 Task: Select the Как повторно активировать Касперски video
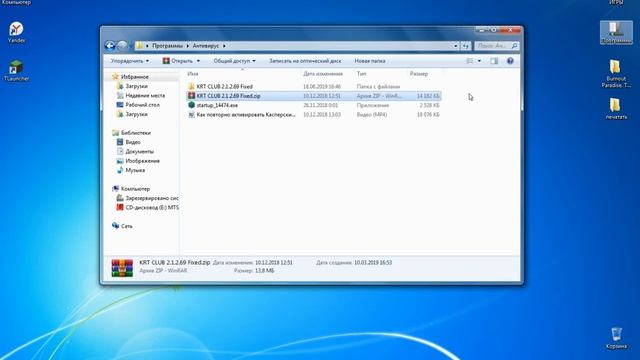[x=246, y=115]
